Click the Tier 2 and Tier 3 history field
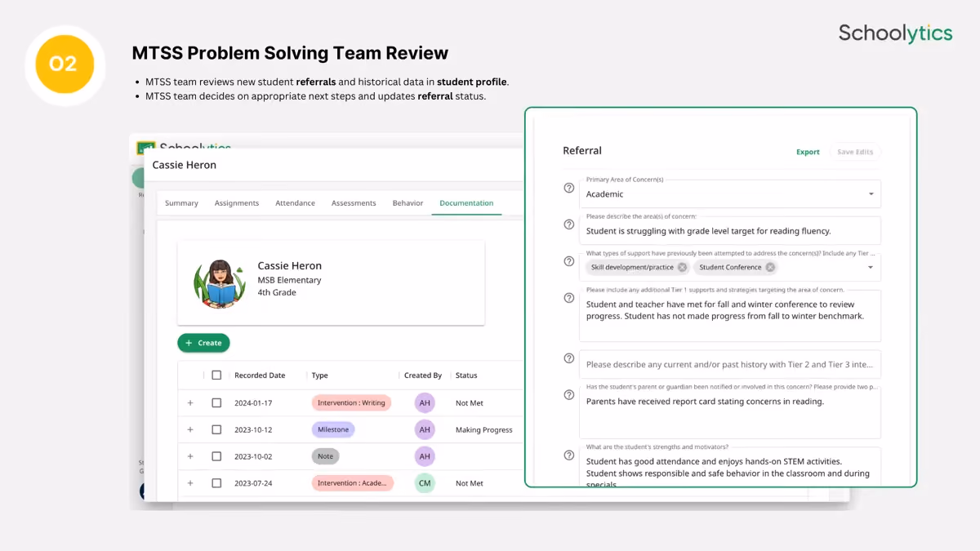 click(730, 364)
